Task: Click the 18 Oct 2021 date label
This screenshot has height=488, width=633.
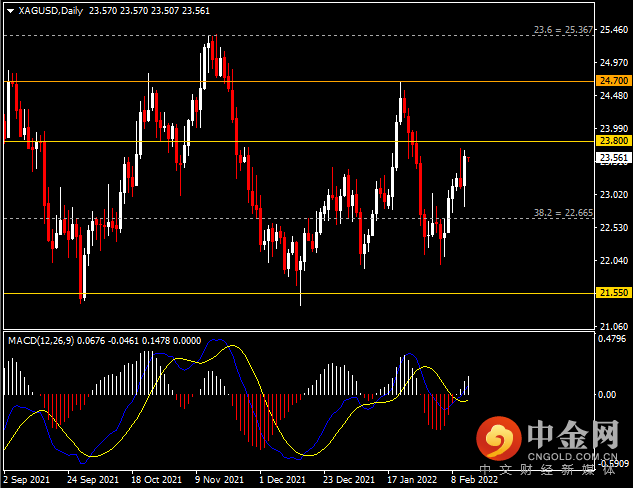Action: [156, 480]
